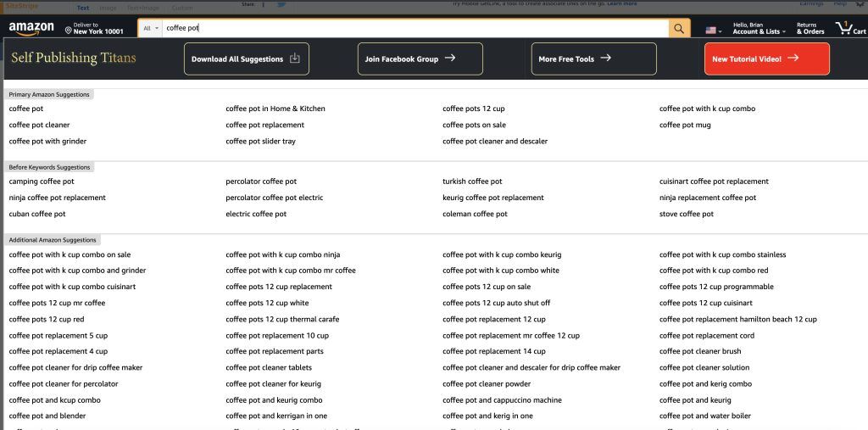Select suggestion "coffee pot slider tray"
The image size is (868, 430).
(x=260, y=142)
